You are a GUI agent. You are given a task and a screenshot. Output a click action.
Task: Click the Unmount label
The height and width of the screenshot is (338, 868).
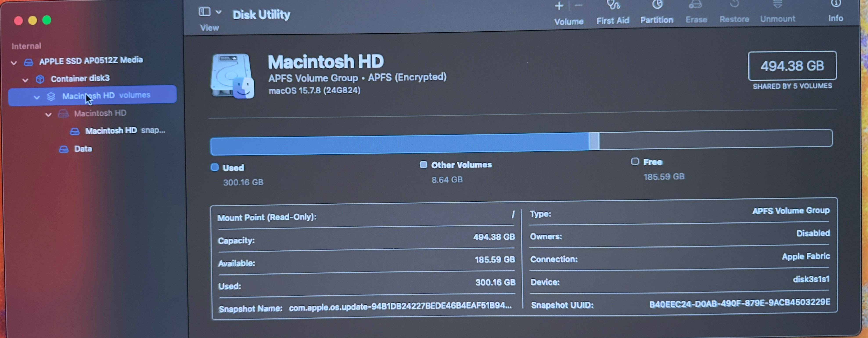point(777,19)
